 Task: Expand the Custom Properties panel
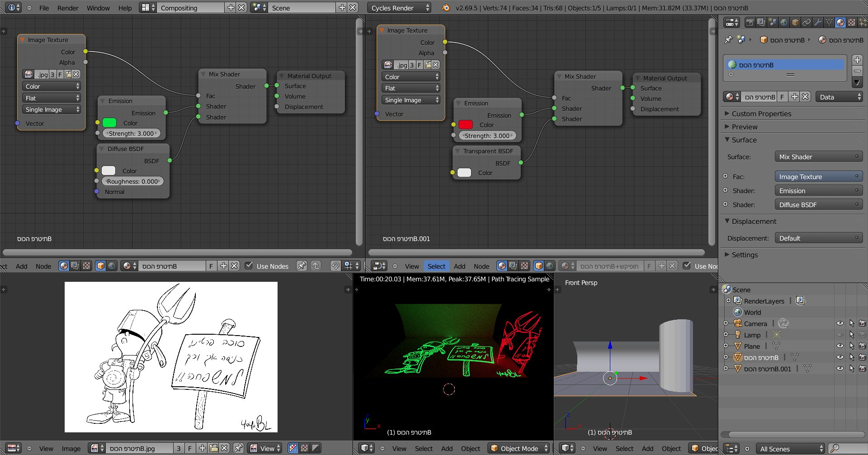pos(761,114)
